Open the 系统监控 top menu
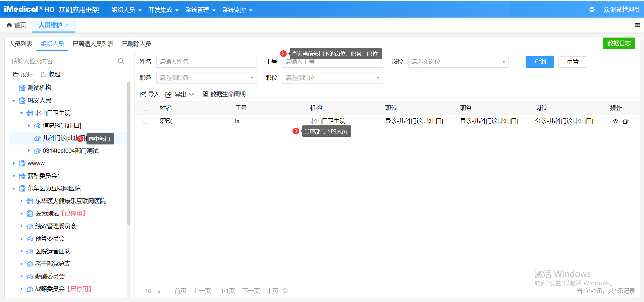 237,10
